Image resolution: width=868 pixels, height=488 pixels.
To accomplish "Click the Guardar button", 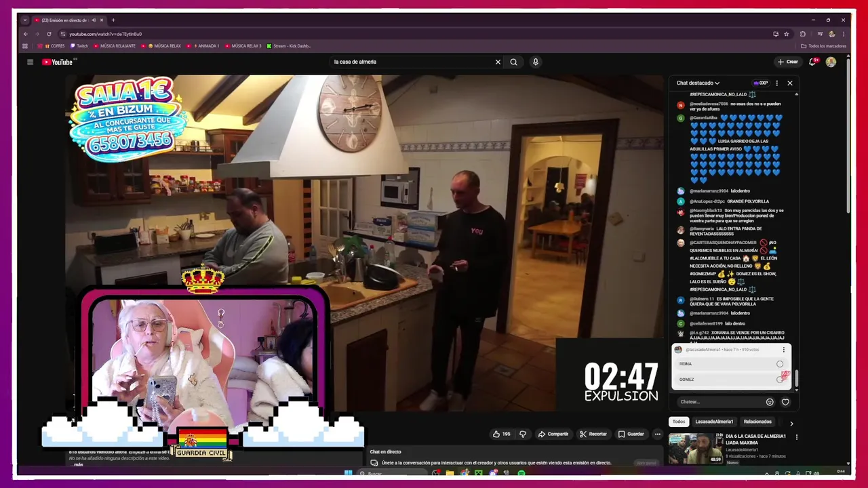I will pos(631,434).
